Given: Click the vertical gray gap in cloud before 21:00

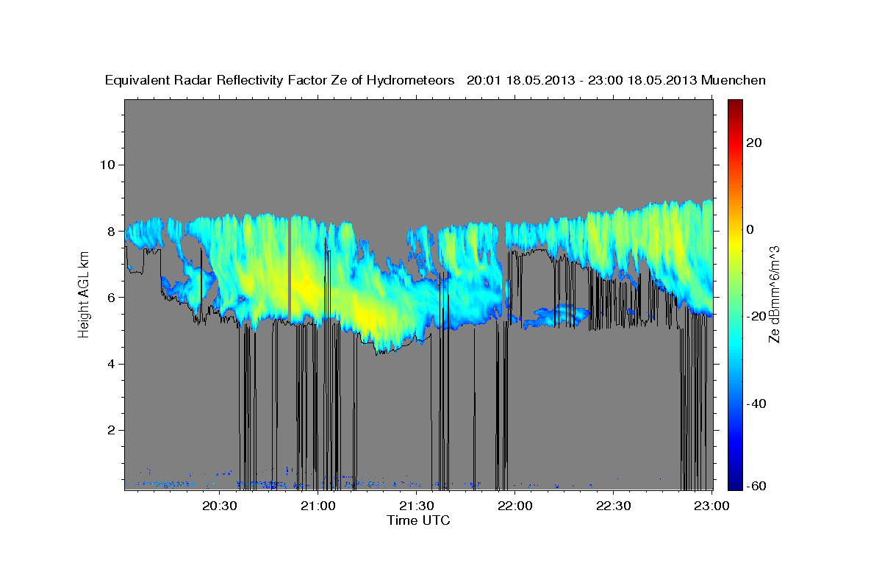Looking at the screenshot, I should [290, 268].
